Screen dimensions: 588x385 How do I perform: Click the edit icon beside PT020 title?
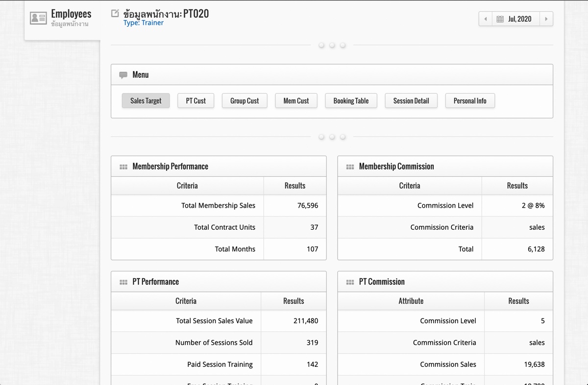point(115,13)
